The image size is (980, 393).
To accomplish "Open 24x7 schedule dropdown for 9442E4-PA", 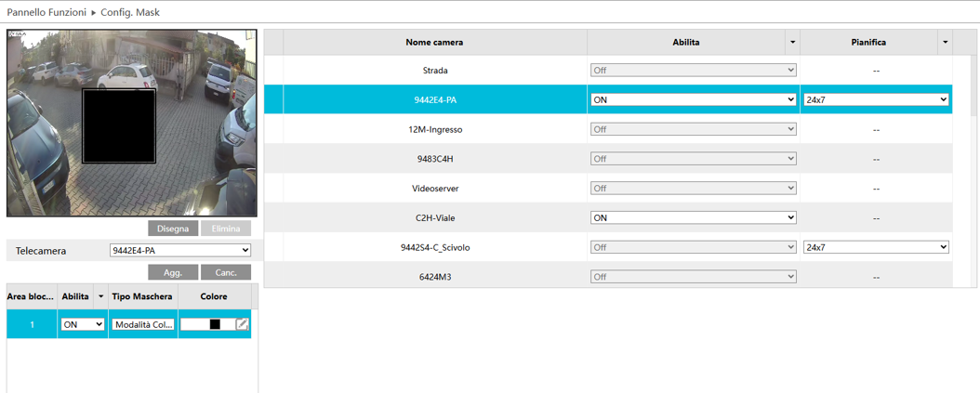I will (x=875, y=99).
